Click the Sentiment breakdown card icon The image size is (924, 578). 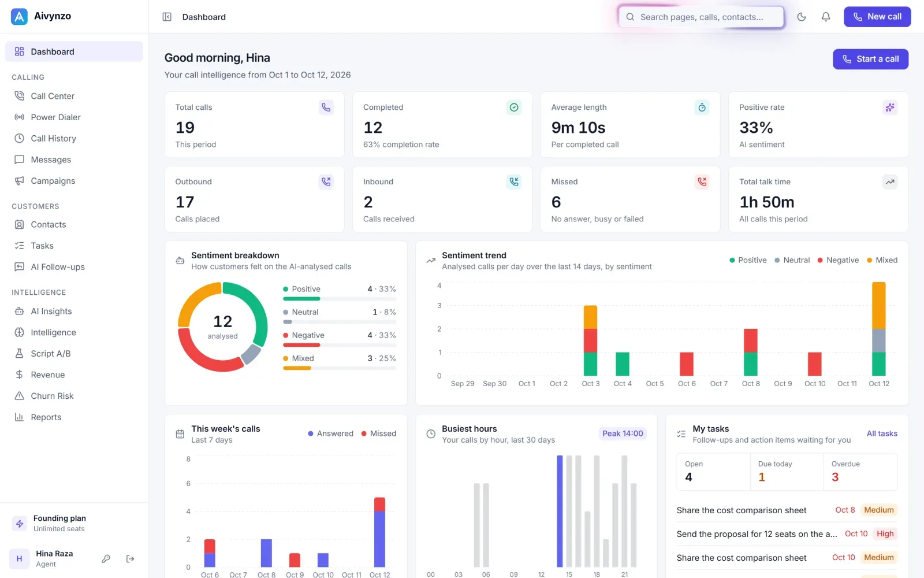click(180, 261)
